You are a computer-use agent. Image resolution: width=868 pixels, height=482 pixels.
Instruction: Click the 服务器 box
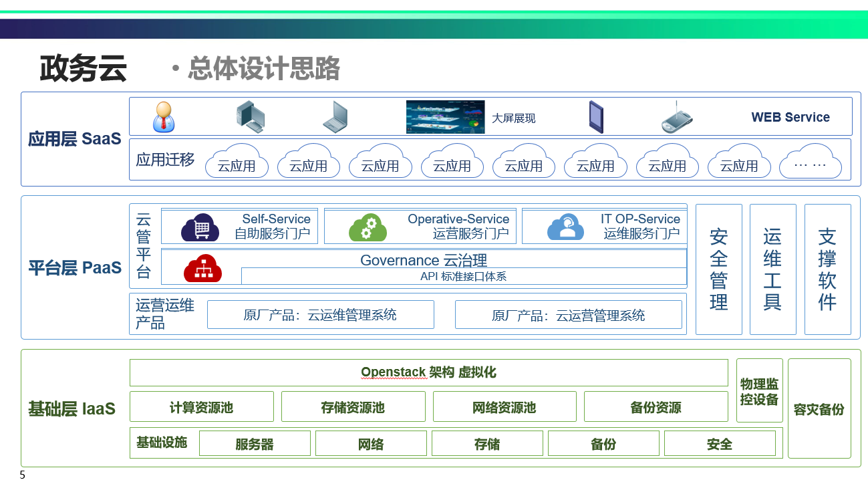point(255,443)
